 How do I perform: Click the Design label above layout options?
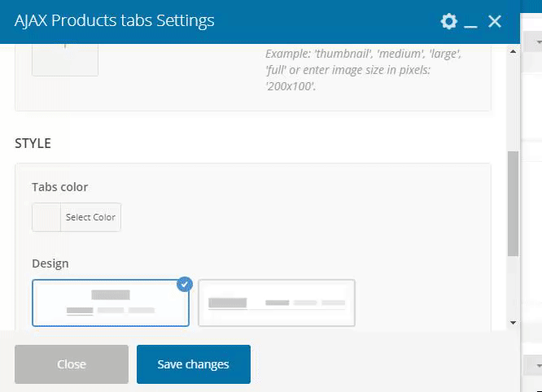50,264
